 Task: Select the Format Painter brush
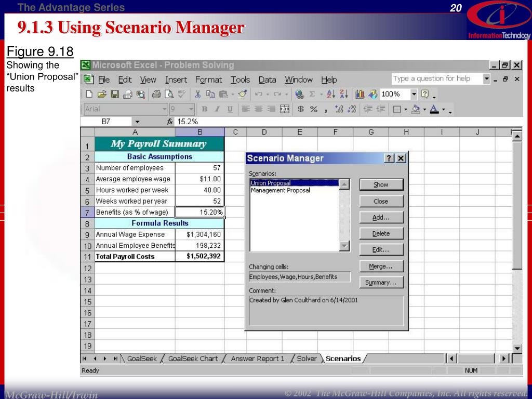coord(242,95)
